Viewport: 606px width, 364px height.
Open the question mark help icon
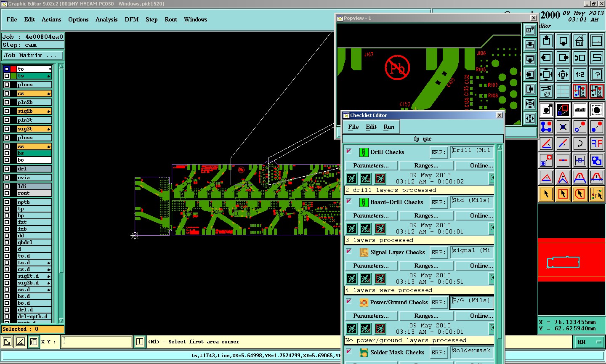(x=597, y=74)
